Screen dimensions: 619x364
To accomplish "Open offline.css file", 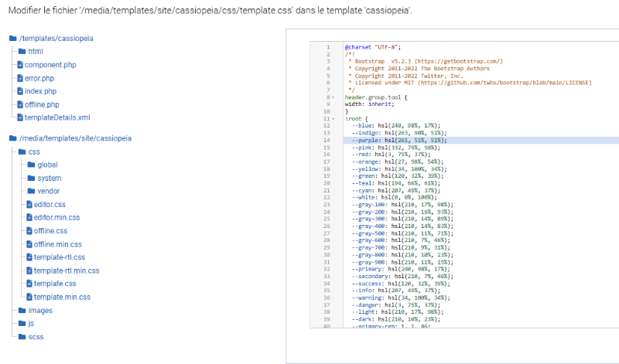I will [50, 231].
